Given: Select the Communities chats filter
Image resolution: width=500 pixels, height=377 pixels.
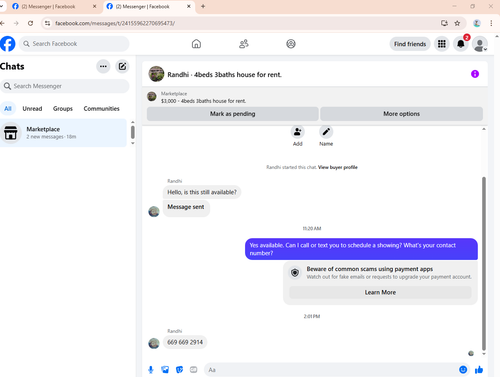Looking at the screenshot, I should point(101,109).
